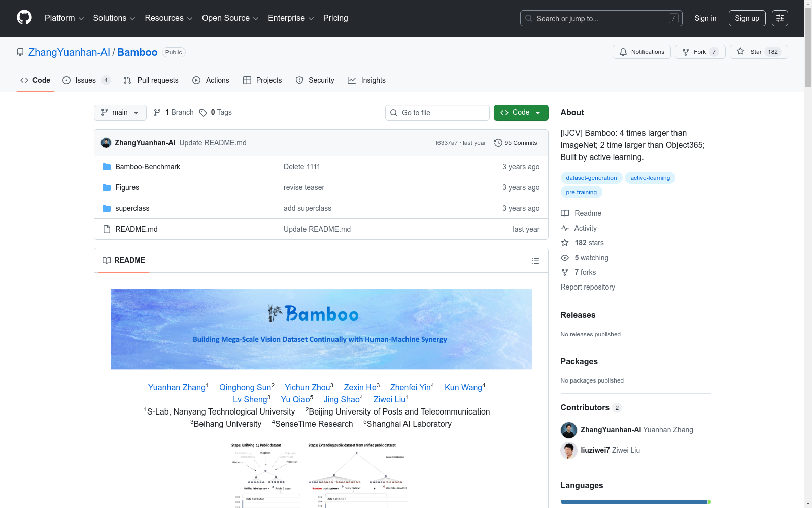The image size is (812, 508).
Task: Open the GitHub homepage logo
Action: [24, 18]
